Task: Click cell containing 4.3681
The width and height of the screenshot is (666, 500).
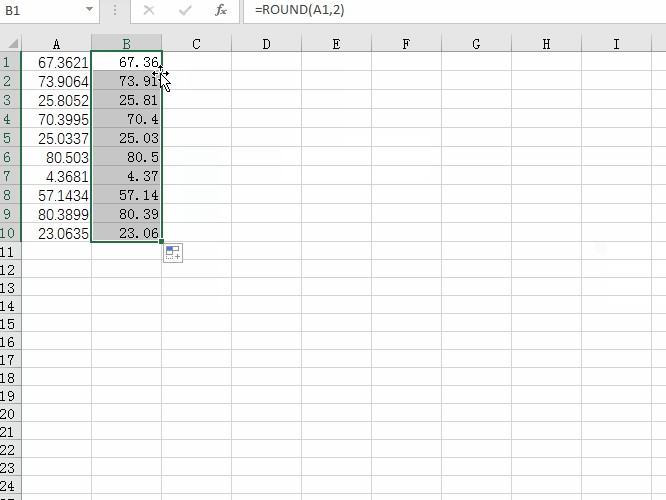Action: pyautogui.click(x=56, y=176)
